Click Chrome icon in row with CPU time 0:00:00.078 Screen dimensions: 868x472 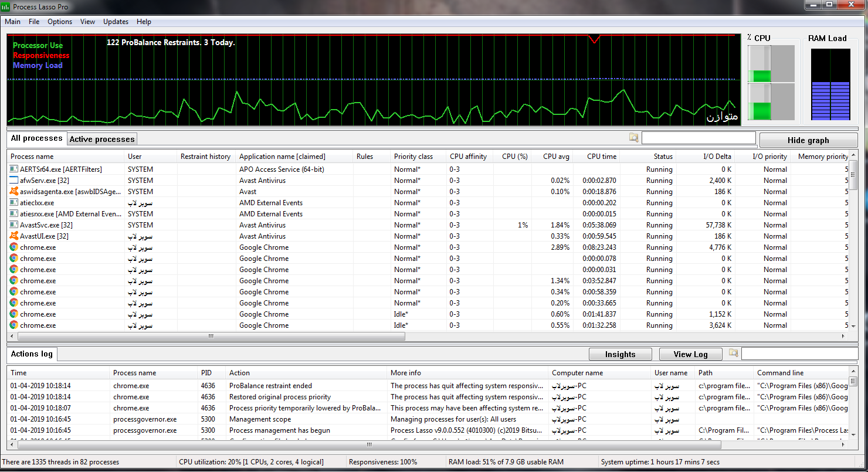tap(14, 258)
